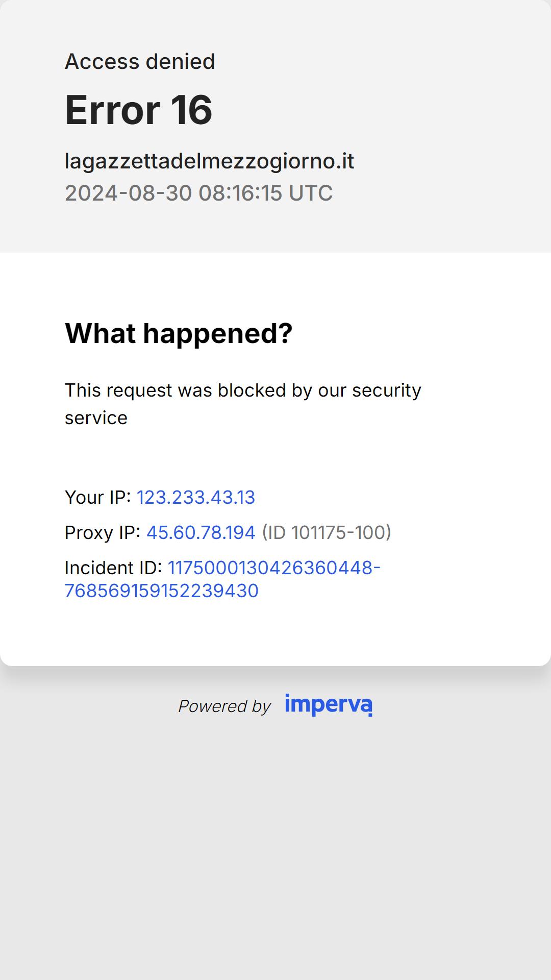The image size is (551, 980).
Task: Click the 2024-08-30 08:16:15 UTC timestamp
Action: 199,193
